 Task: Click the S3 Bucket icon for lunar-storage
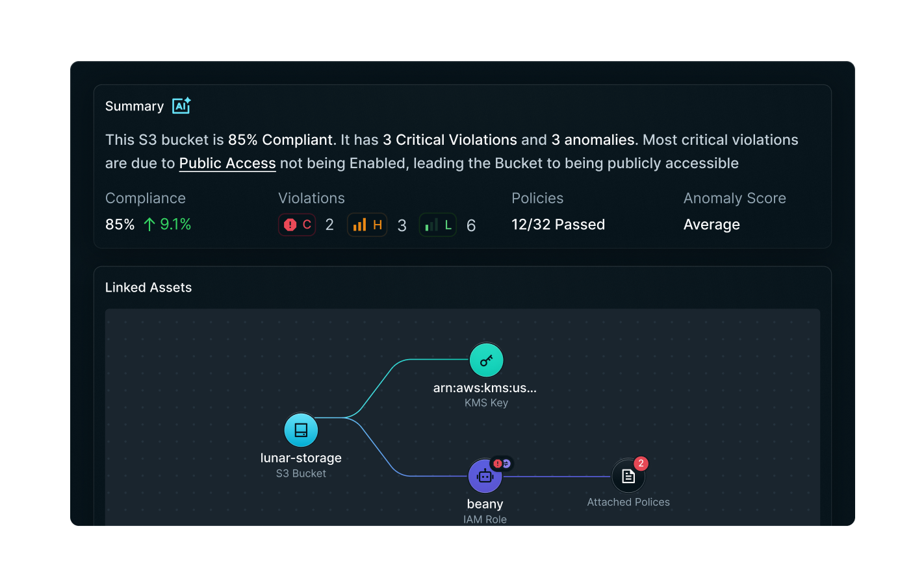[300, 429]
